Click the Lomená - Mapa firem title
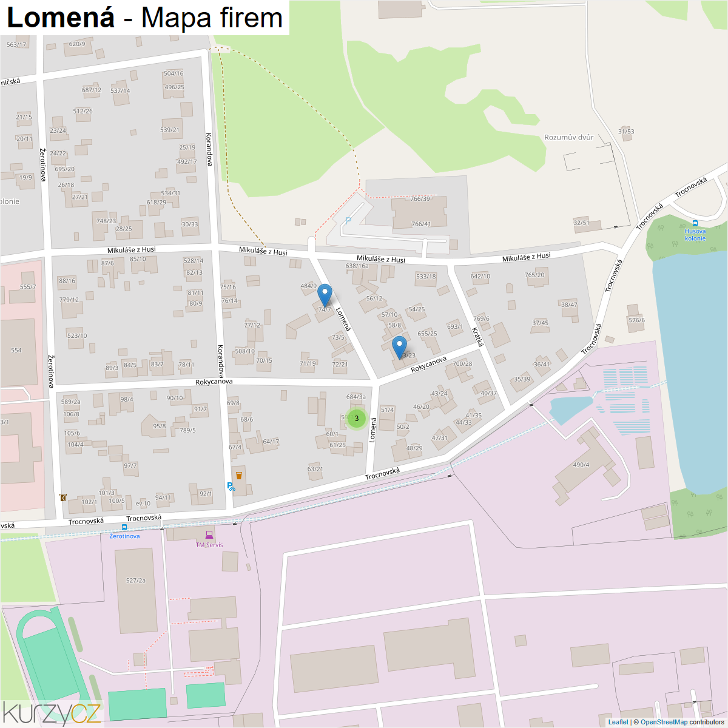The height and width of the screenshot is (728, 728). click(x=144, y=18)
